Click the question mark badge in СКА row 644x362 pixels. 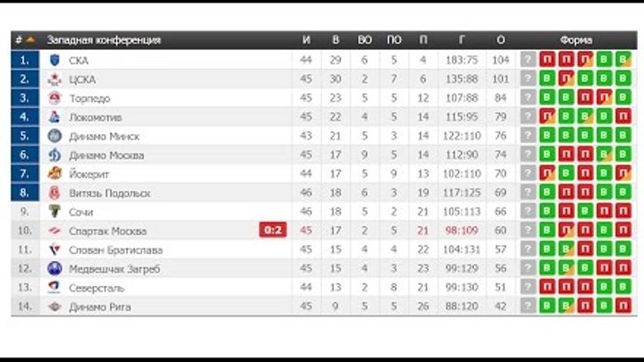point(528,60)
